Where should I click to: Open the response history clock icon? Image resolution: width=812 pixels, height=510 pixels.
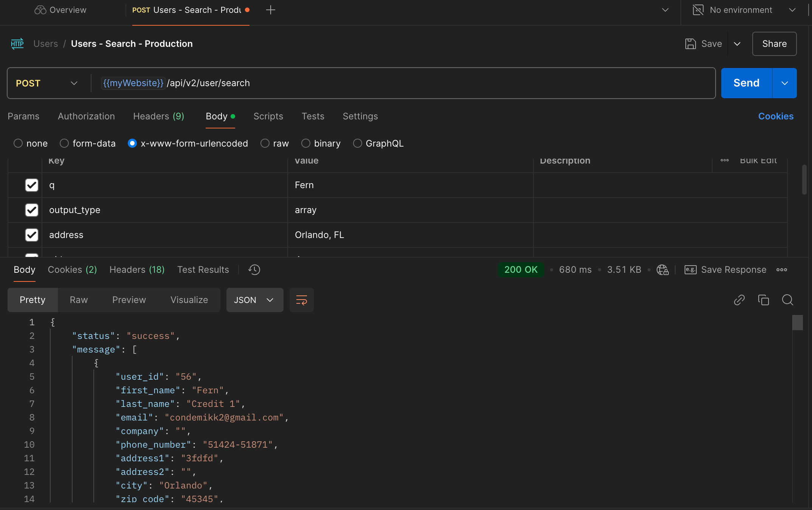coord(254,270)
